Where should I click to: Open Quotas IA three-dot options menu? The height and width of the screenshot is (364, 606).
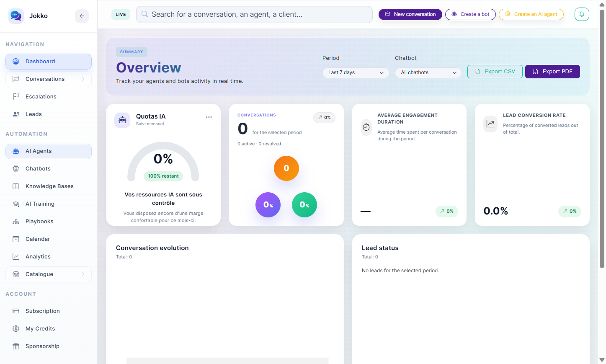(209, 117)
